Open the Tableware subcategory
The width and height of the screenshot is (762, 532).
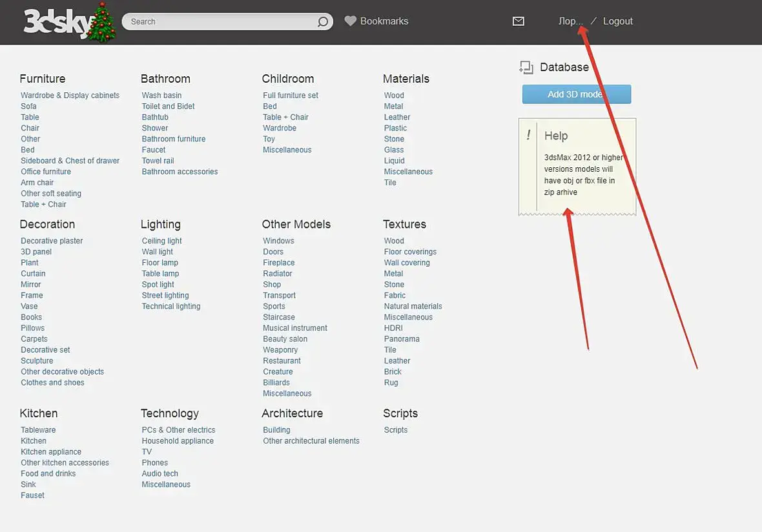(38, 430)
